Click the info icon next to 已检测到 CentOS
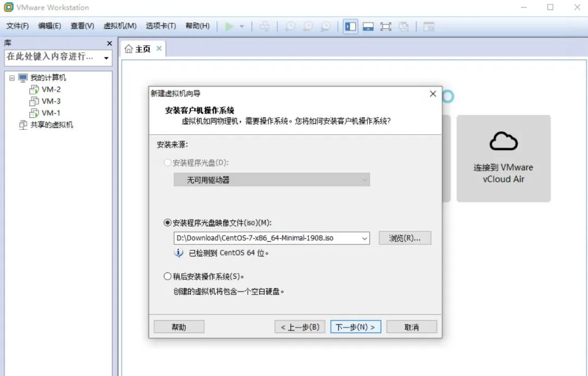 (x=179, y=253)
